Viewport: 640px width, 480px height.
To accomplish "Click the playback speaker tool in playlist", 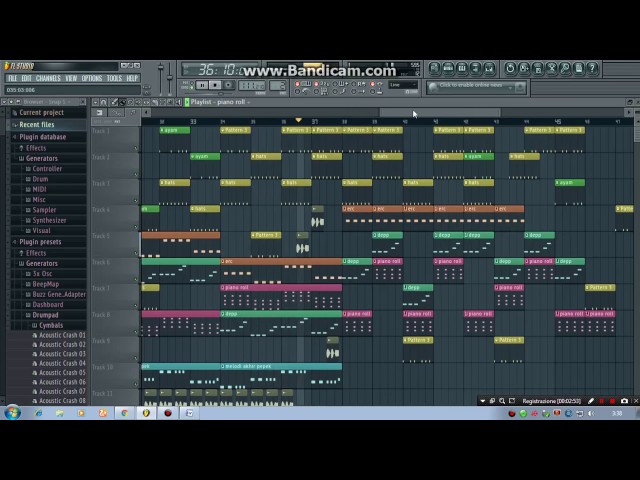I will point(178,102).
